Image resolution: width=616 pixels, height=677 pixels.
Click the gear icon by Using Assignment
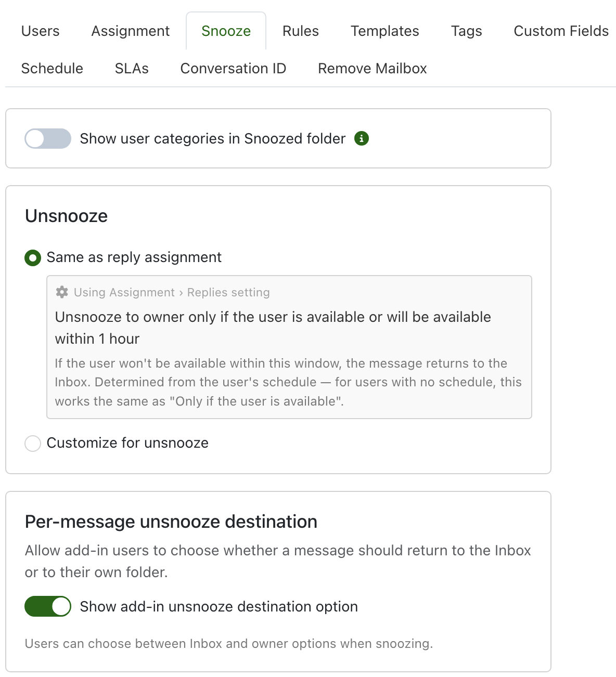coord(62,292)
